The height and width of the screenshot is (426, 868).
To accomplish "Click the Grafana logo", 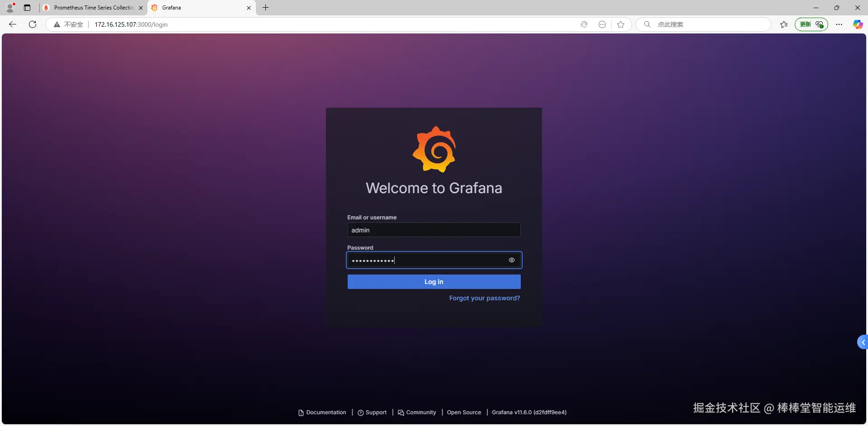I will [434, 149].
